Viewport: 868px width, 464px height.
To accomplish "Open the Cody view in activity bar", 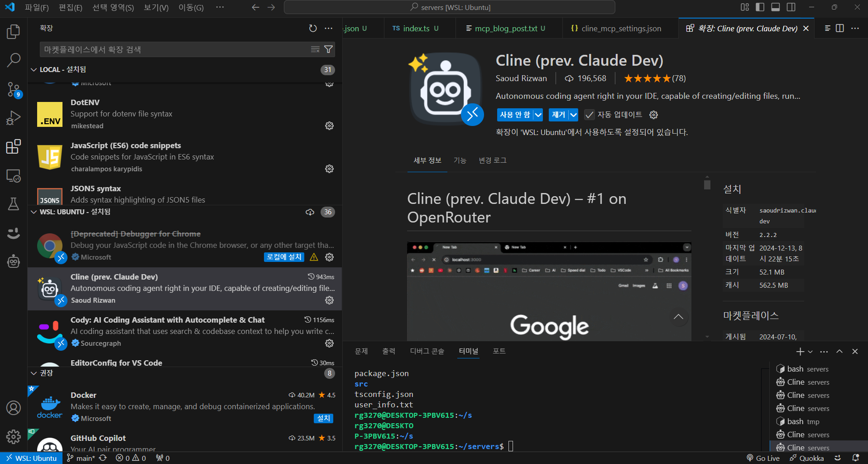I will click(14, 233).
